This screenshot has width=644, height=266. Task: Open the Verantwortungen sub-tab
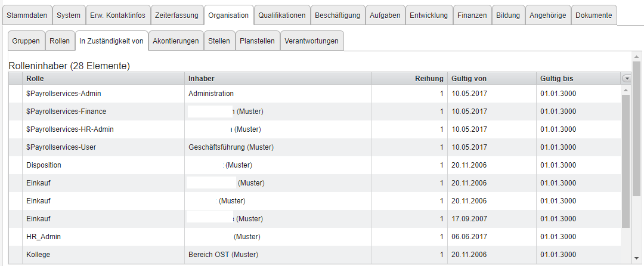coord(312,41)
